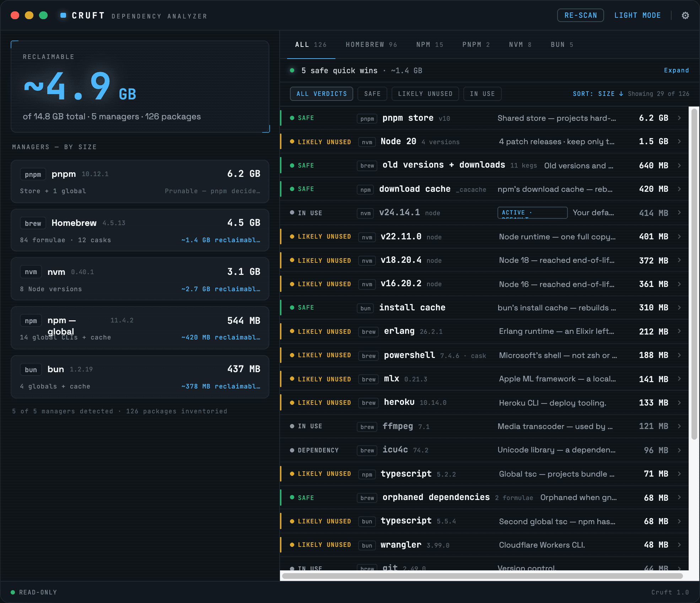Click the brew tag on old versions row
Screen dimensions: 700x603
(367, 165)
